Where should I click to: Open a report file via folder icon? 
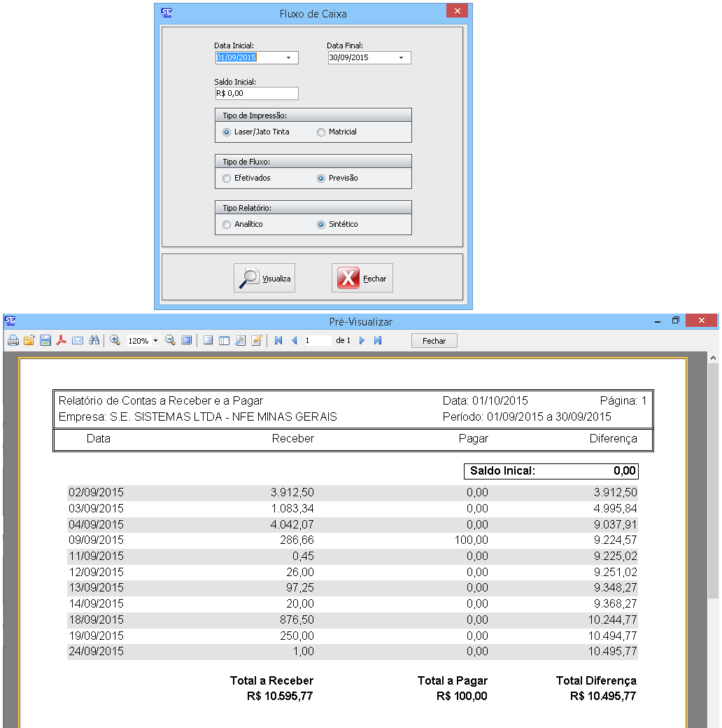coord(29,341)
